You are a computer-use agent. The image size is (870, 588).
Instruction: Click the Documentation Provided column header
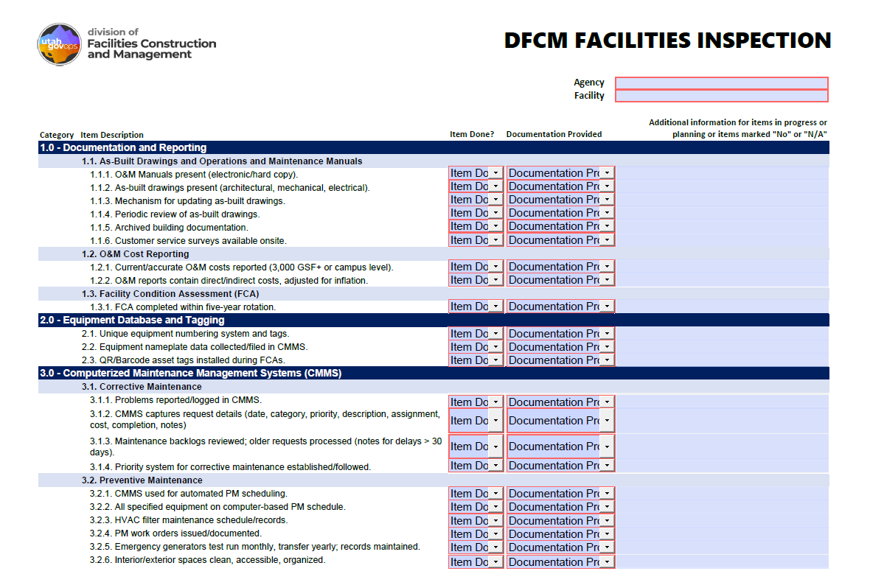[554, 134]
